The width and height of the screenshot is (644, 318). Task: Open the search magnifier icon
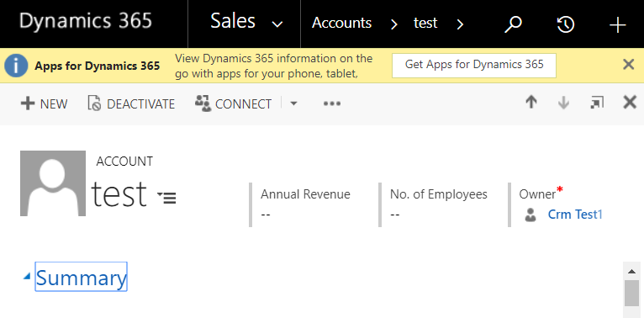[513, 24]
